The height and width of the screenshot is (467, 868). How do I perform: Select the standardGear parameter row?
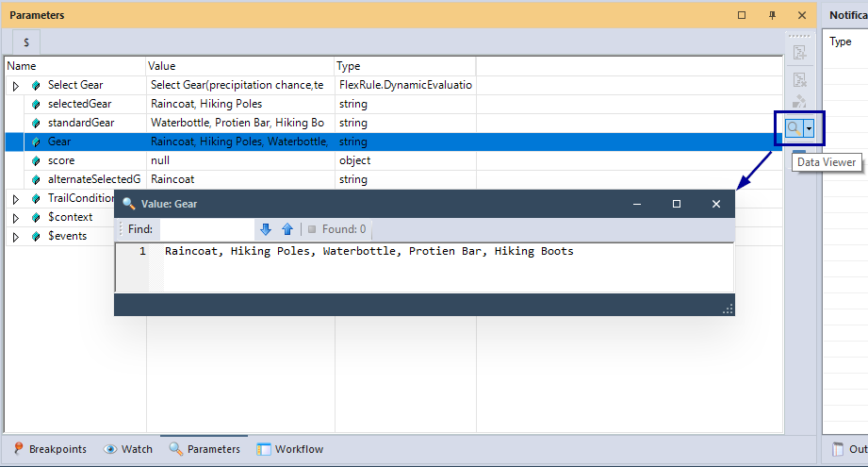[x=394, y=123]
